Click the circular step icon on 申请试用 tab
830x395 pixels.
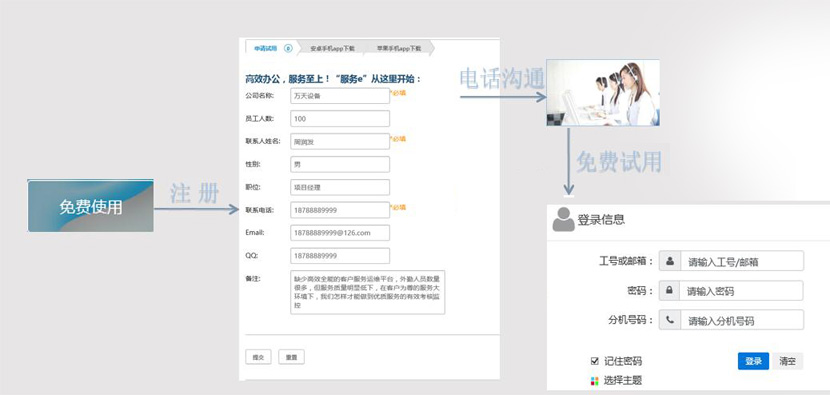tap(288, 48)
